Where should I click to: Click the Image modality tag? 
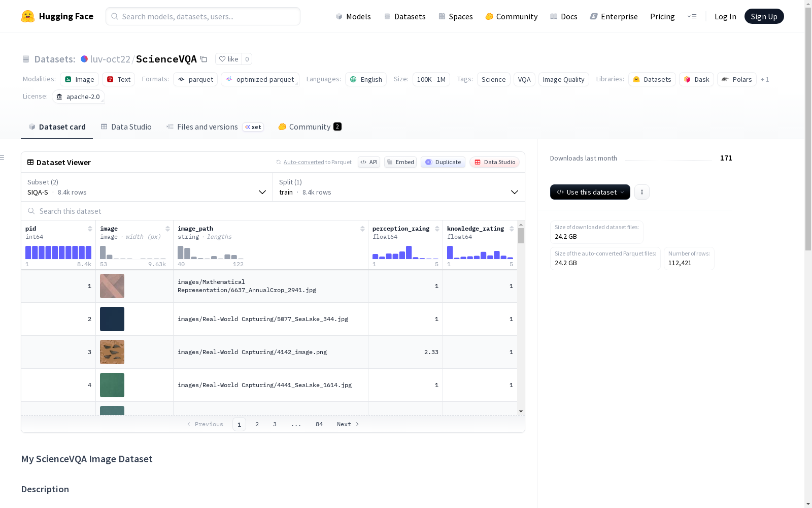click(x=80, y=79)
